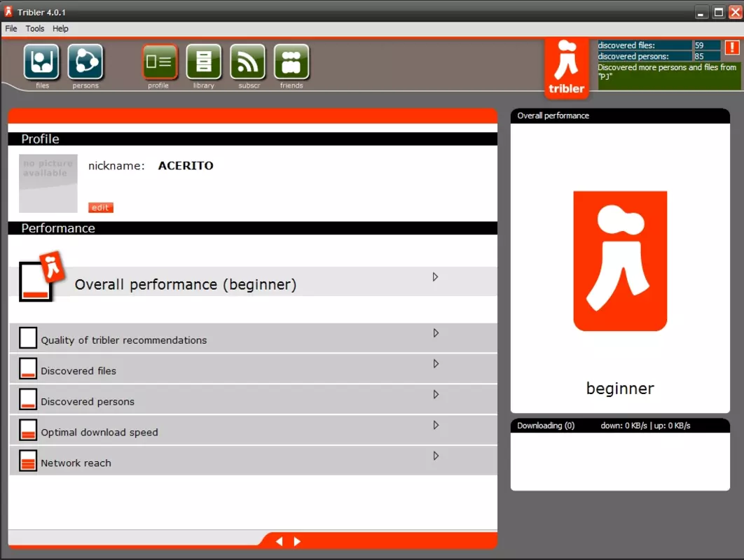Open the Tools menu

pyautogui.click(x=34, y=29)
